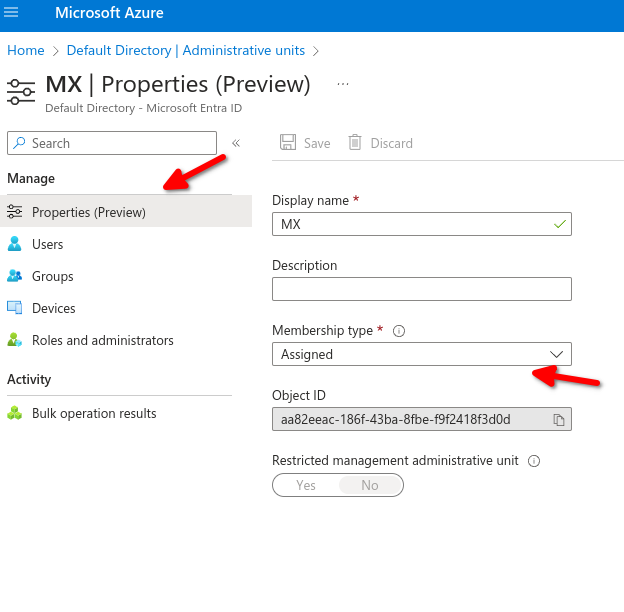
Task: Click the Restricted management info icon
Action: [534, 461]
